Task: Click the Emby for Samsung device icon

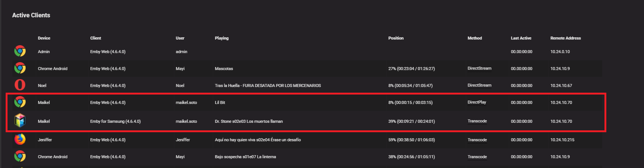Action: coord(20,121)
